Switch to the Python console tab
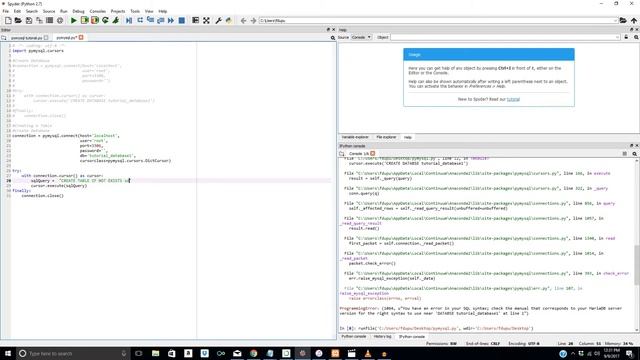The image size is (640, 360). pyautogui.click(x=353, y=337)
